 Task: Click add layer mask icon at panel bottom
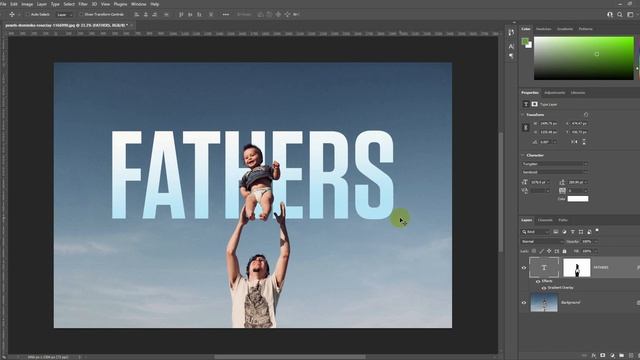(x=602, y=356)
